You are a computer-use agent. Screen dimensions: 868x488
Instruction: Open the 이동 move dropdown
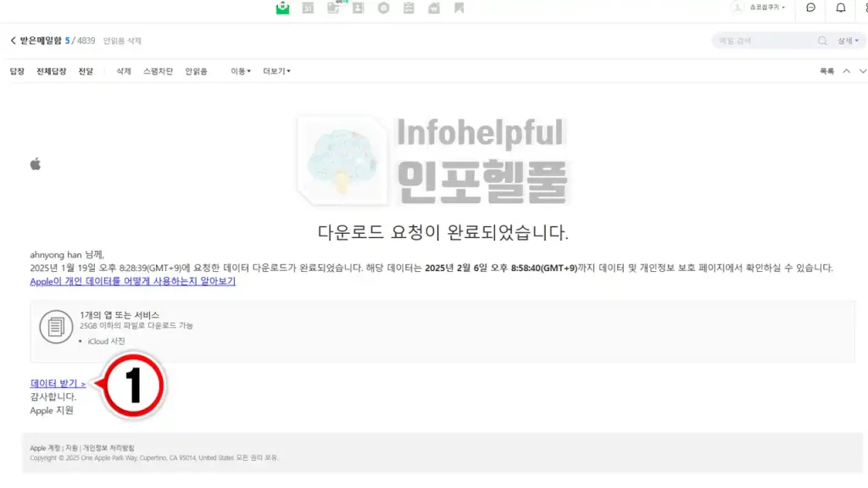click(x=241, y=71)
